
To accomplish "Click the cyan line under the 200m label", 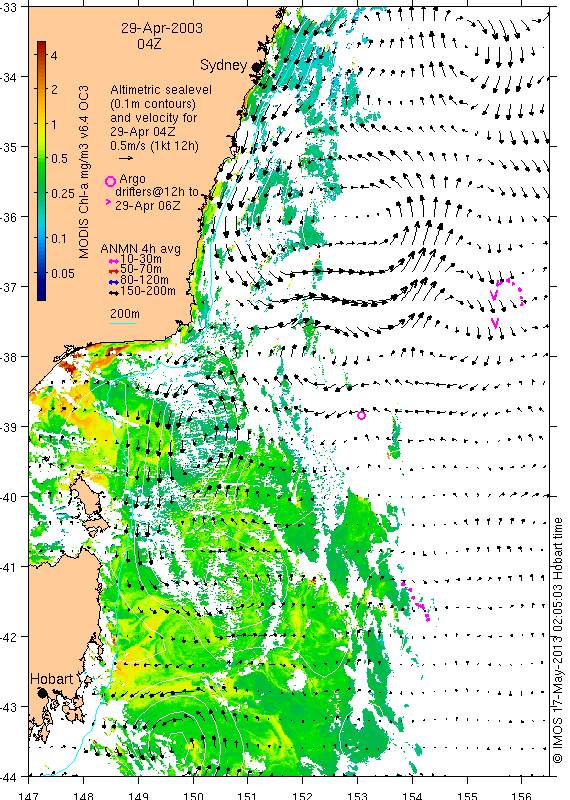I will 123,323.
